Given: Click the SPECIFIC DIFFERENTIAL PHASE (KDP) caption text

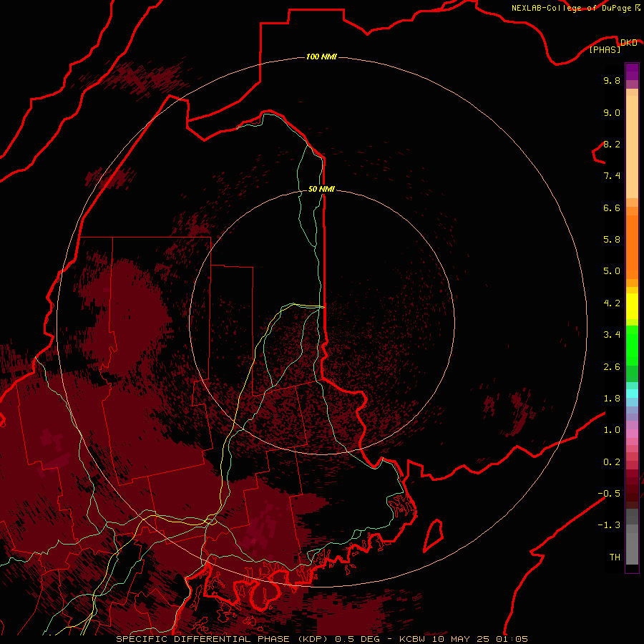Looking at the screenshot, I should pos(223,639).
